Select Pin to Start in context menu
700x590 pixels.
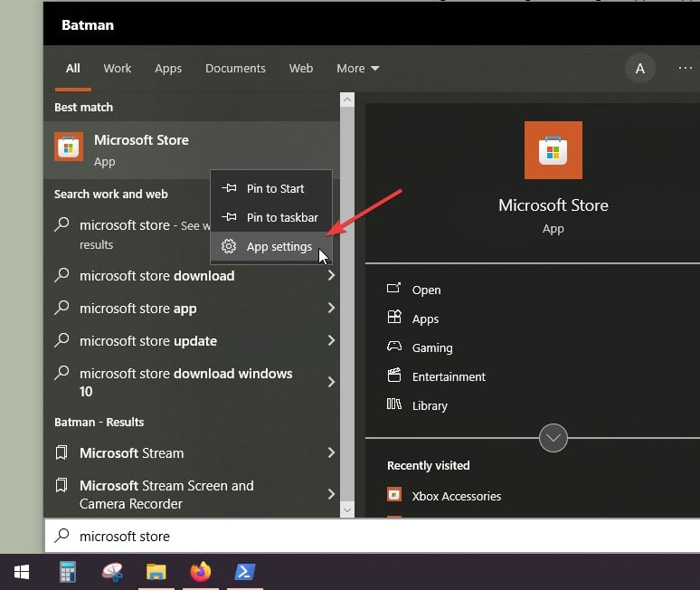[271, 188]
